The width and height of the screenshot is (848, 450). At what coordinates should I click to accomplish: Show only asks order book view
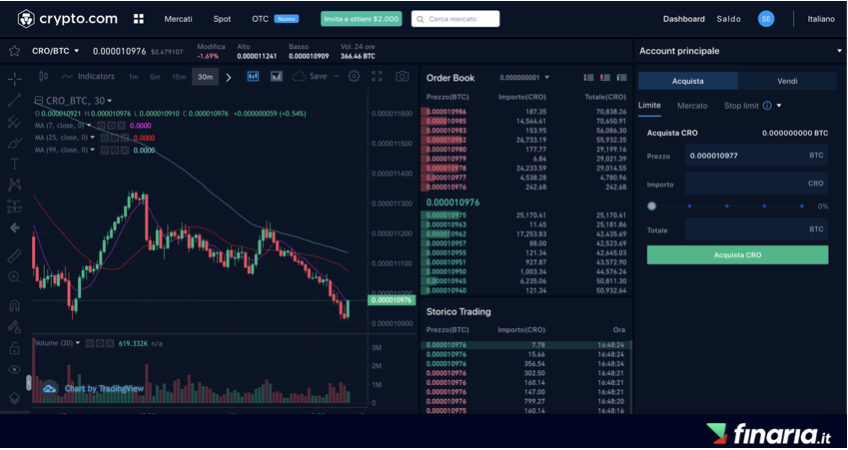click(x=605, y=78)
